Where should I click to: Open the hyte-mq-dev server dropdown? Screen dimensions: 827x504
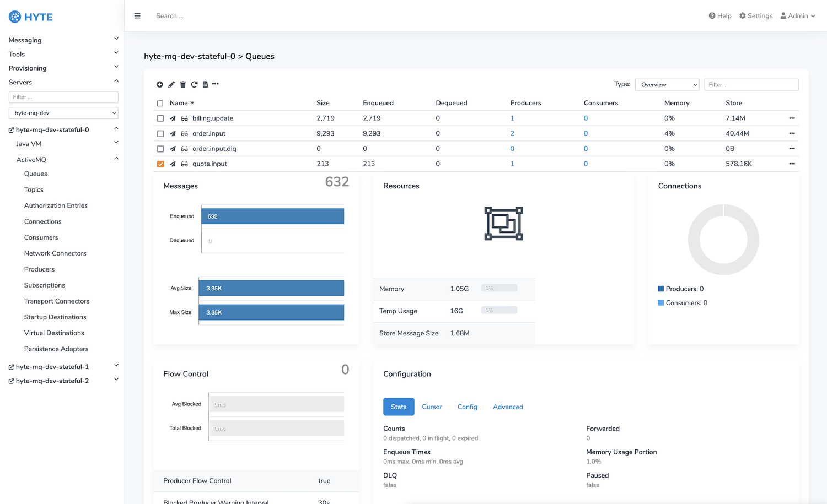click(x=63, y=113)
